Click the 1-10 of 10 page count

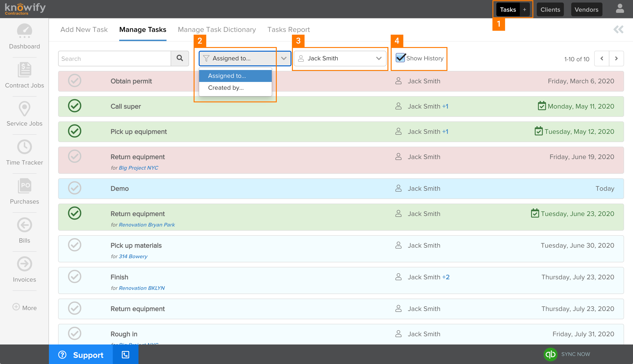(576, 59)
